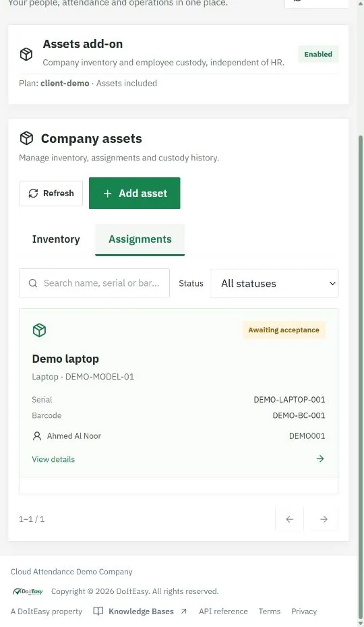Click the book icon beside Knowledge Bases
Screen dimensions: 364x627
98,611
